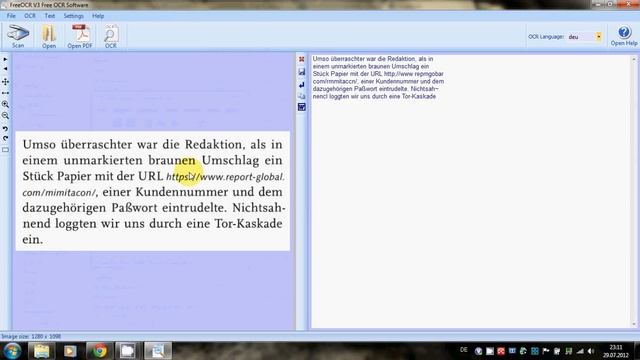Image resolution: width=640 pixels, height=360 pixels.
Task: Click the 'Image size: 1280 x 1098' status text
Action: (31, 336)
